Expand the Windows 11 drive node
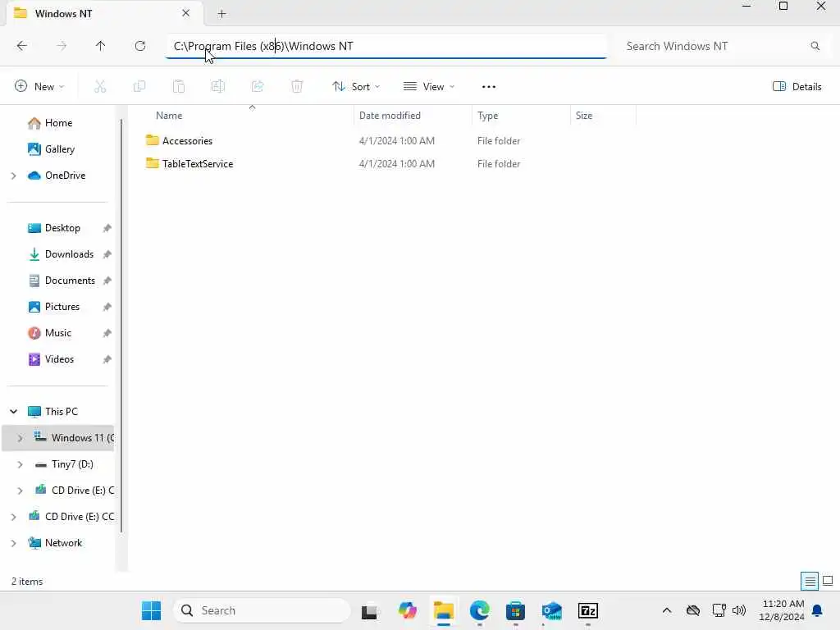Viewport: 840px width, 630px height. [x=20, y=438]
